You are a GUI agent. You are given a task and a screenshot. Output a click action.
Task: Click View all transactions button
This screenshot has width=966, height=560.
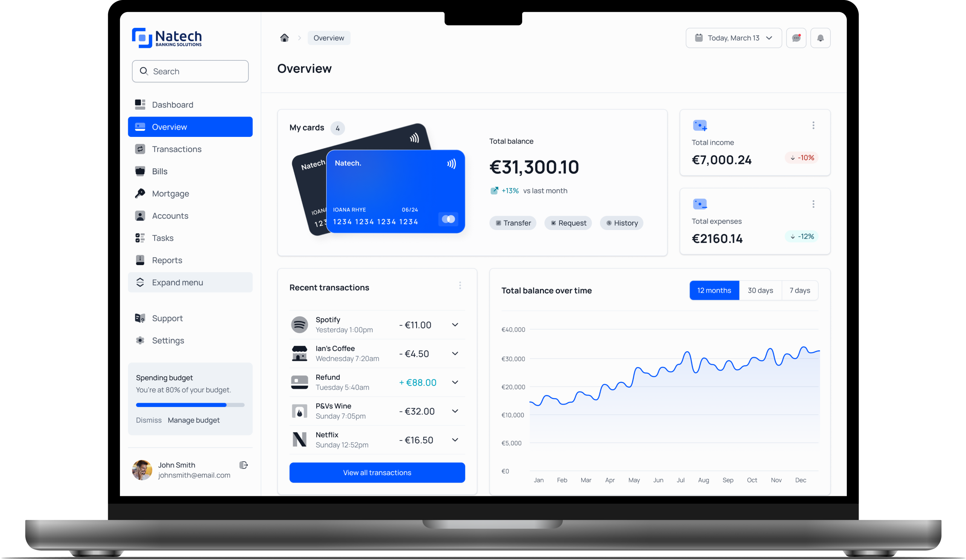[x=376, y=472]
